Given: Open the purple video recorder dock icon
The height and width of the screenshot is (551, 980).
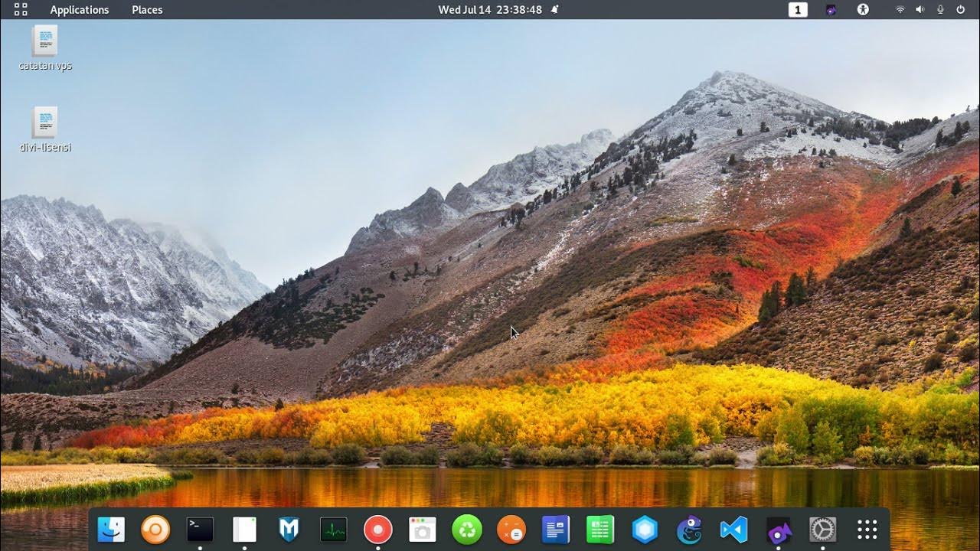Looking at the screenshot, I should (x=778, y=529).
